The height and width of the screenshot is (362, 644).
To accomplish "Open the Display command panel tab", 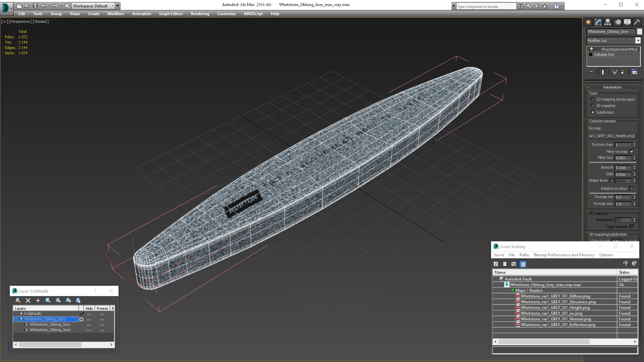I will pyautogui.click(x=627, y=22).
